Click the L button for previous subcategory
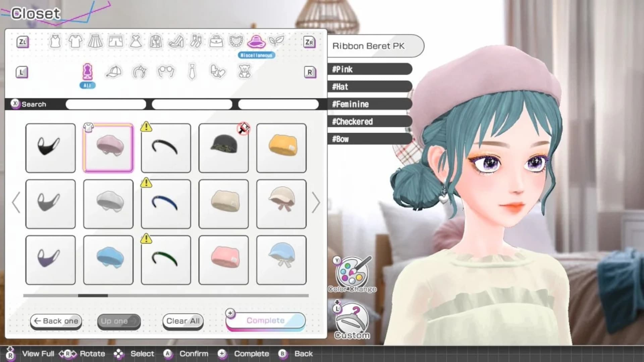Screen dimensions: 644x362 [22, 72]
